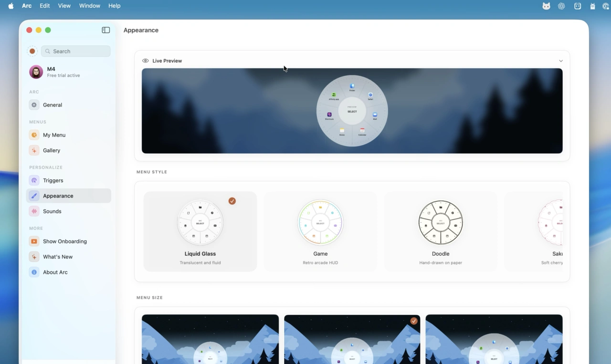Open the ChatGPT menu bar icon
The width and height of the screenshot is (611, 364).
pos(562,6)
